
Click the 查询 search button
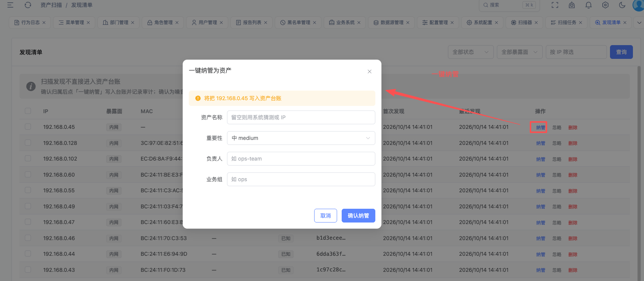[x=621, y=52]
